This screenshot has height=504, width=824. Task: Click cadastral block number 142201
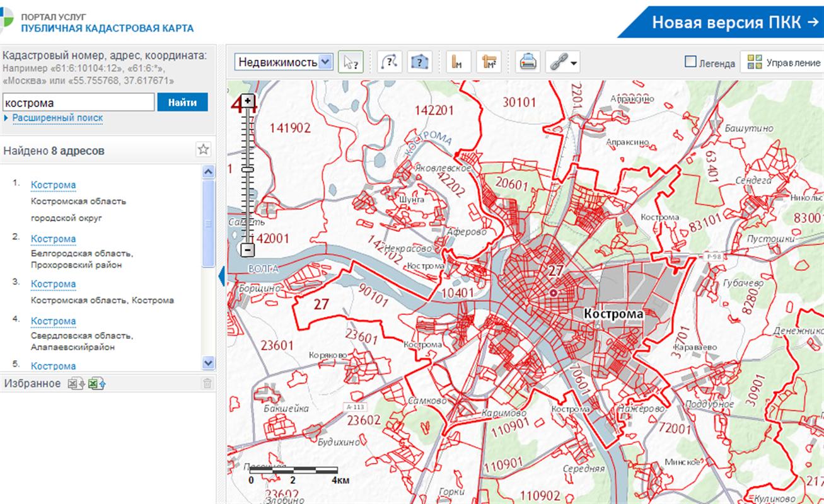coord(435,111)
